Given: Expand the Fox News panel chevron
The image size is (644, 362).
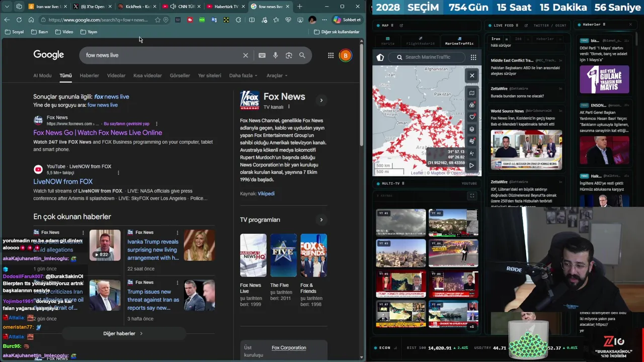Looking at the screenshot, I should [x=321, y=100].
